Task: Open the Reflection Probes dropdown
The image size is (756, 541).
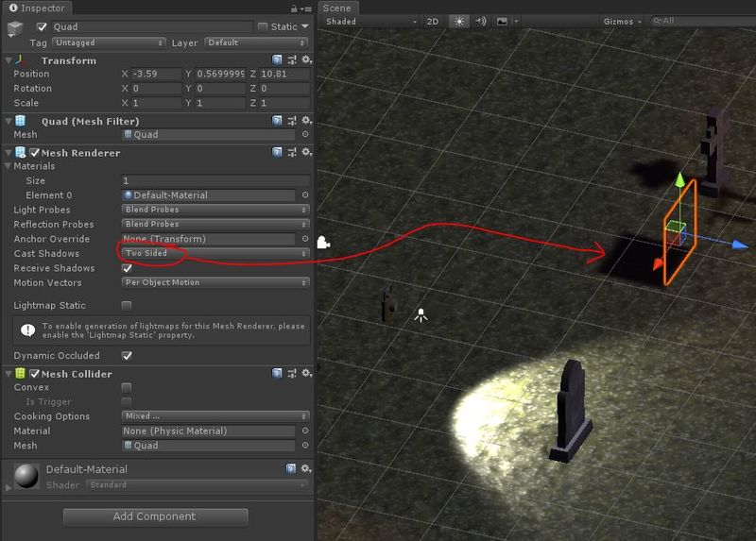Action: tap(215, 224)
